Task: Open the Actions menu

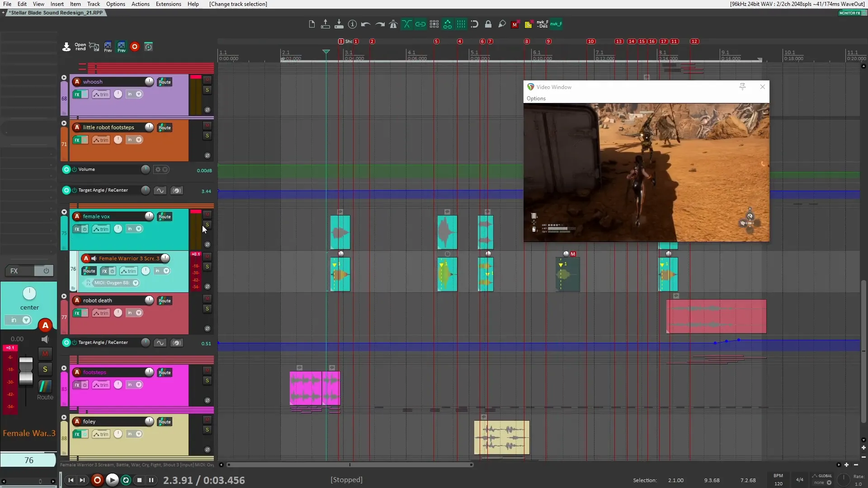Action: pyautogui.click(x=140, y=4)
